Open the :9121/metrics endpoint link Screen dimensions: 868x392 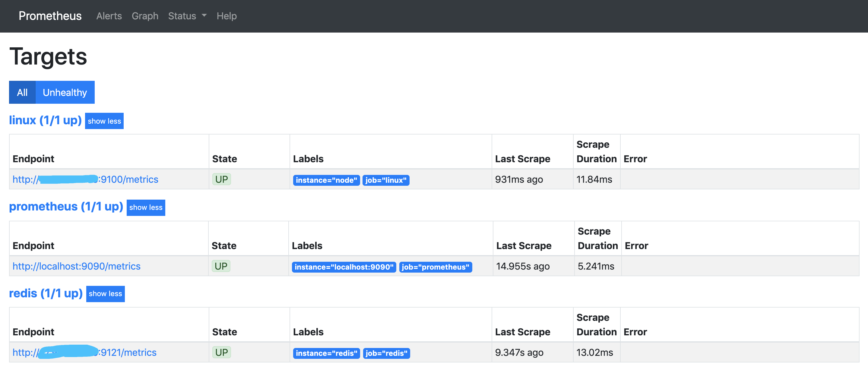pyautogui.click(x=84, y=352)
